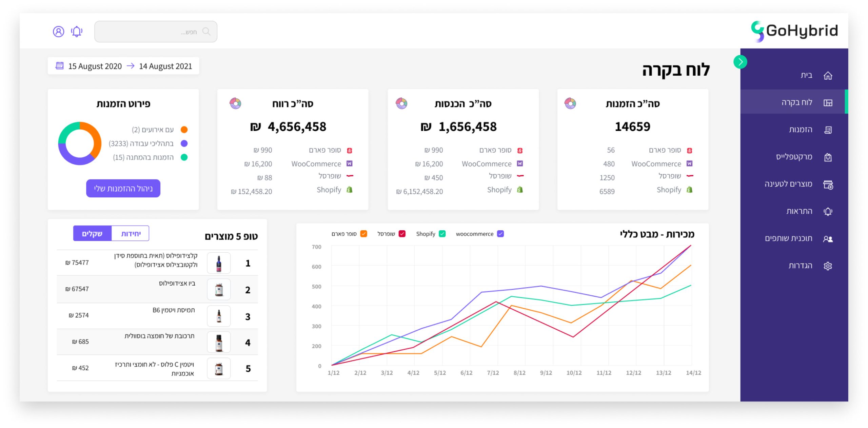Click product 2 jar thumbnail
This screenshot has width=868, height=428.
point(219,290)
